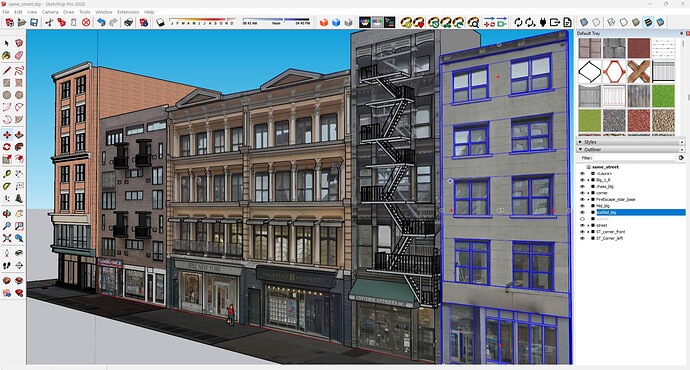The height and width of the screenshot is (370, 690).
Task: Click the same_street model root
Action: pos(605,167)
